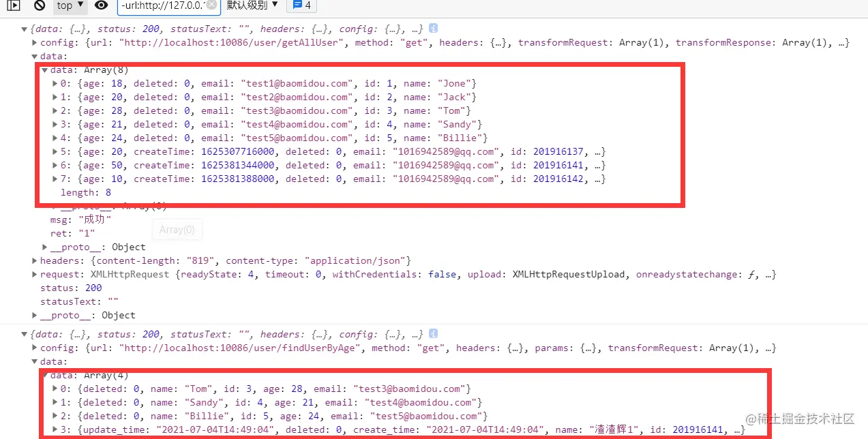868x439 pixels.
Task: Toggle the console sidebar panel icon
Action: click(x=14, y=5)
